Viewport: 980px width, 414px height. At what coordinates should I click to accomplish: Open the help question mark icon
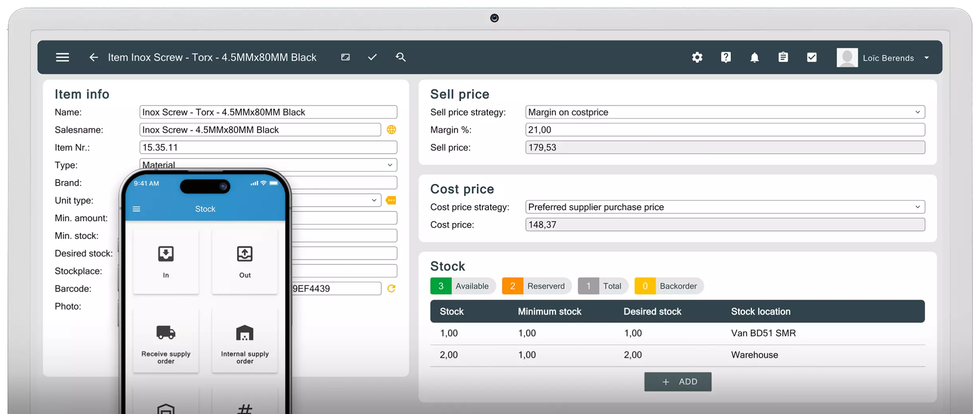pyautogui.click(x=726, y=57)
